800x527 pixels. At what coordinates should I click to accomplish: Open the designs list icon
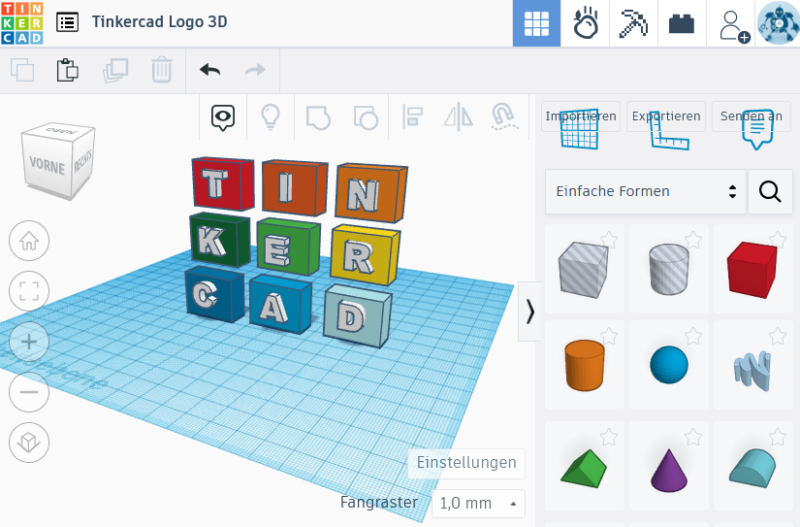click(67, 22)
